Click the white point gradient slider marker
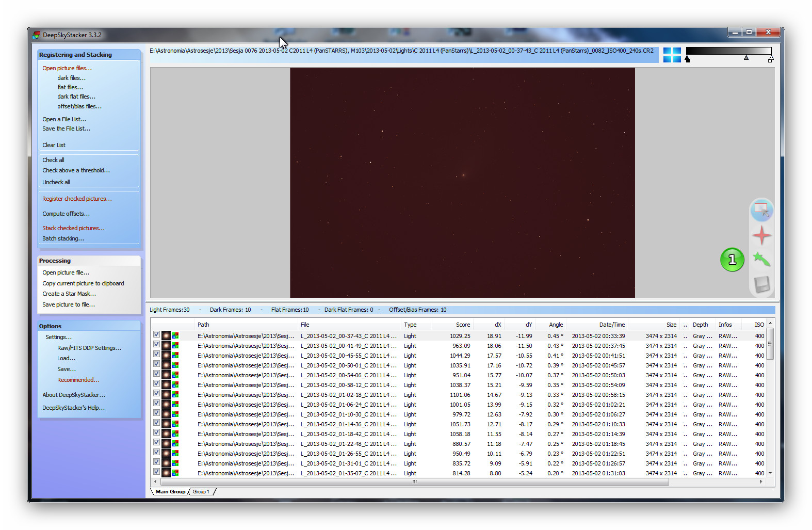This screenshot has width=812, height=530. 771,59
